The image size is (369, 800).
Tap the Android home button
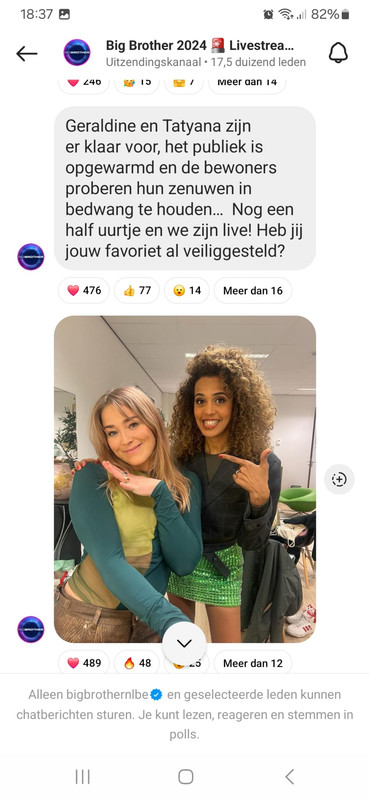tap(185, 777)
